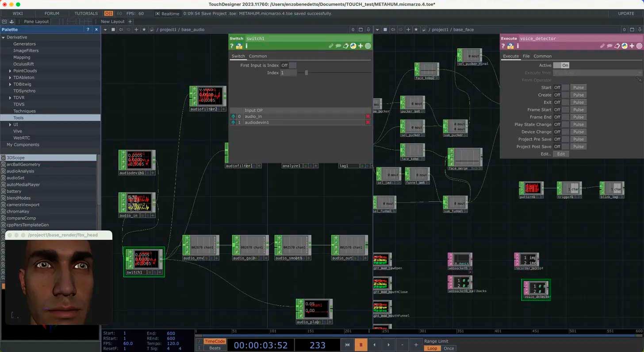Show info popup for switch1 operator
This screenshot has width=644, height=352.
point(246,46)
